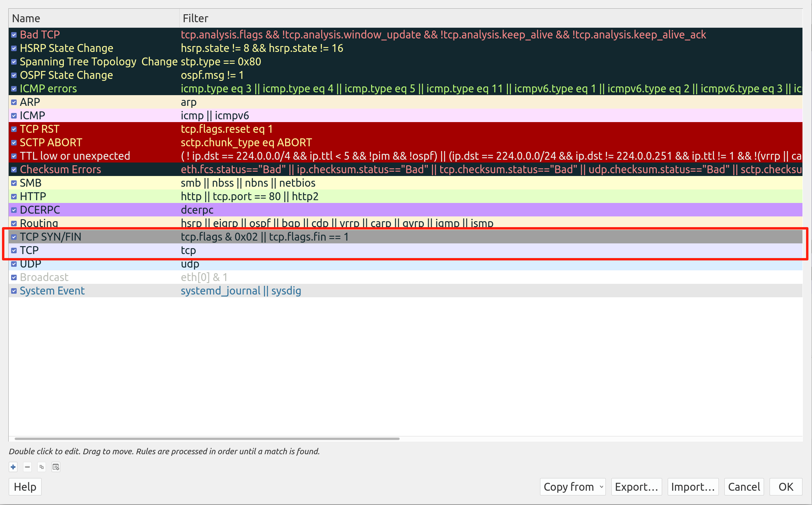Image resolution: width=812 pixels, height=505 pixels.
Task: Toggle the OSPF State Change checkbox
Action: [x=14, y=75]
